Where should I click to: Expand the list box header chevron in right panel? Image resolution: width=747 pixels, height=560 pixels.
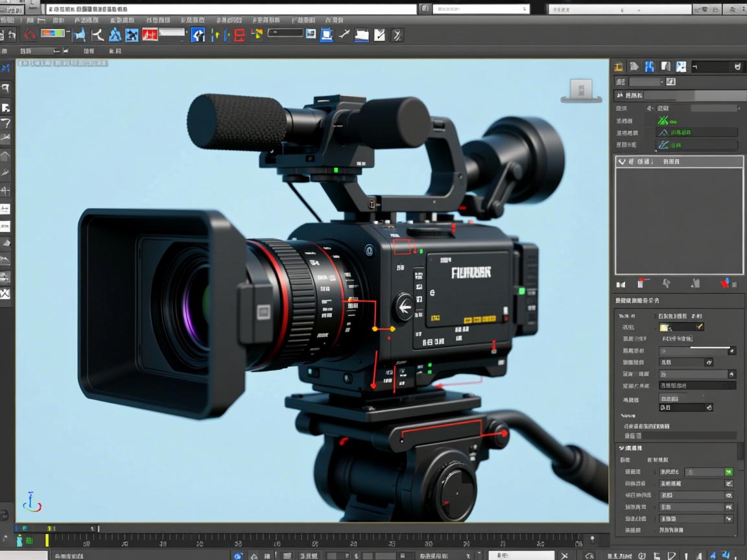point(622,161)
